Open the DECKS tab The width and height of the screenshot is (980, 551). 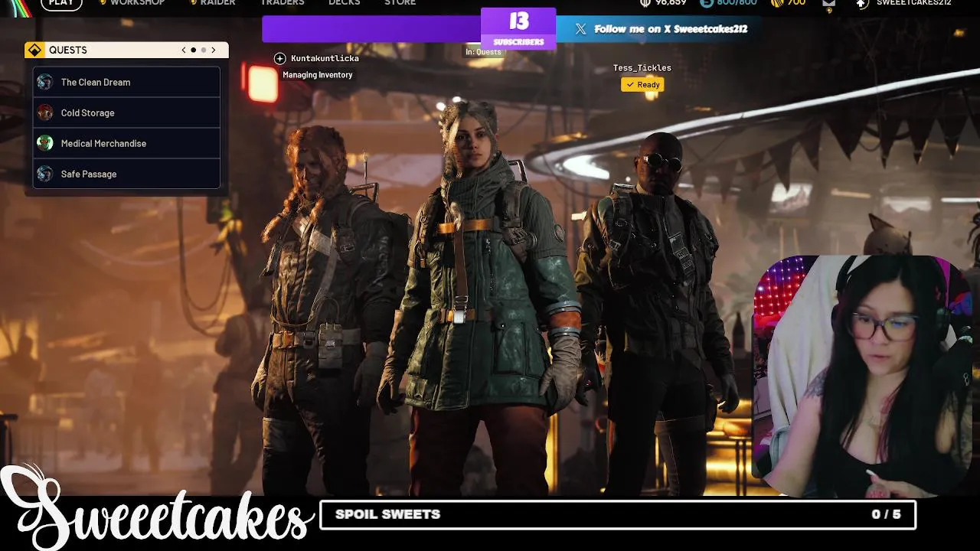(344, 2)
